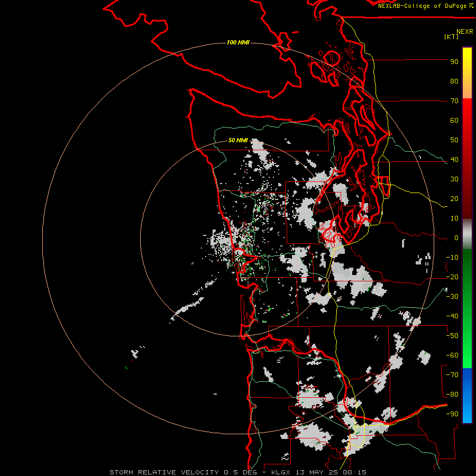Click the -10 value on velocity scale

452,258
